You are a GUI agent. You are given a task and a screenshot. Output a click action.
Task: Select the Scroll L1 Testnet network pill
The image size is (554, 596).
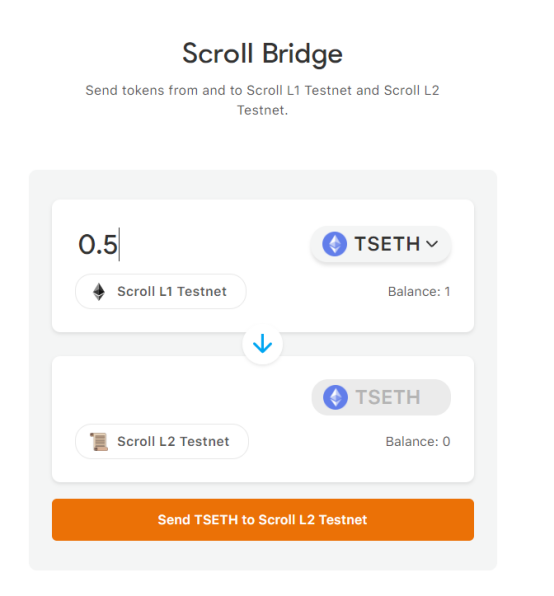tap(161, 292)
